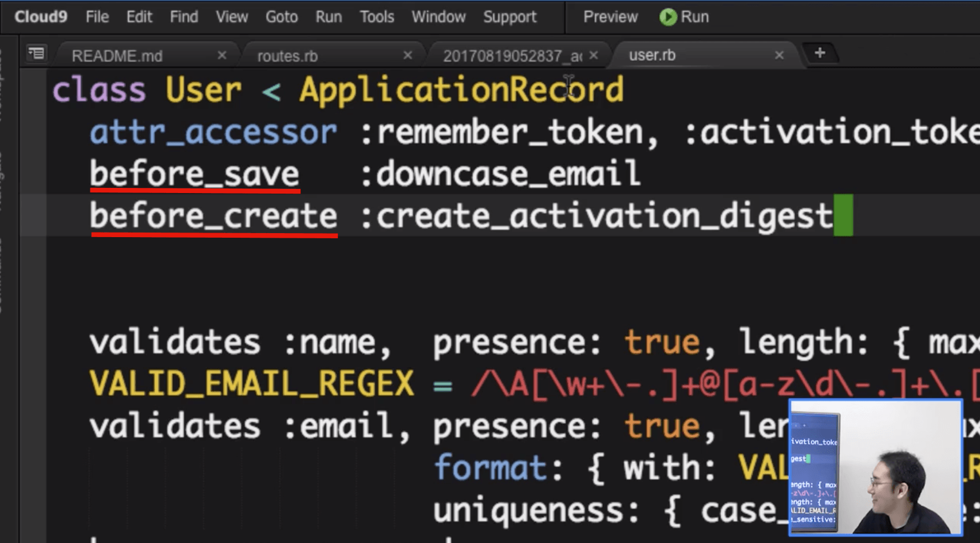
Task: Switch to the routes.rb tab
Action: (287, 56)
